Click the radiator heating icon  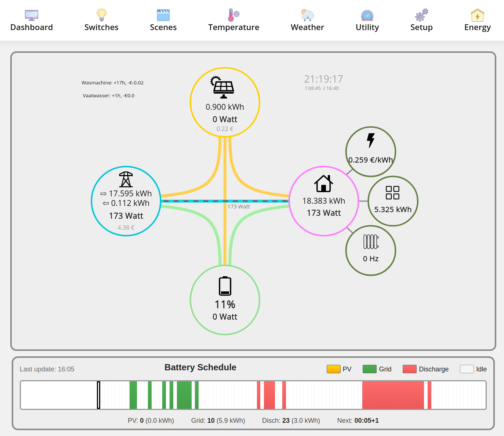pyautogui.click(x=371, y=242)
